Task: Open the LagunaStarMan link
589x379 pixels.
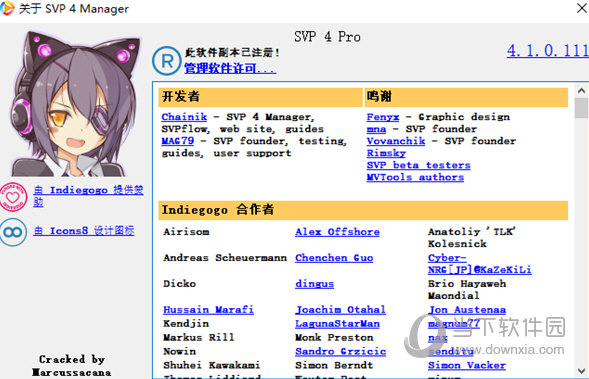Action: [x=337, y=323]
